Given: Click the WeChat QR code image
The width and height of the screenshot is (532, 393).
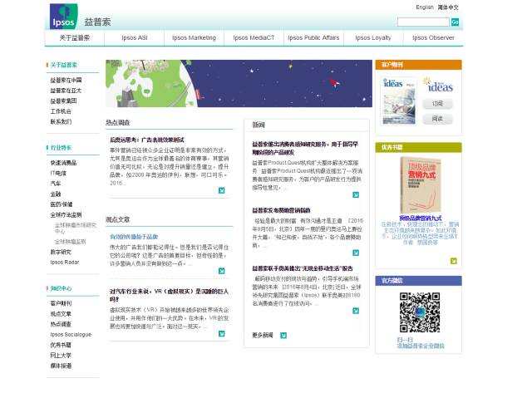Looking at the screenshot, I should [420, 312].
